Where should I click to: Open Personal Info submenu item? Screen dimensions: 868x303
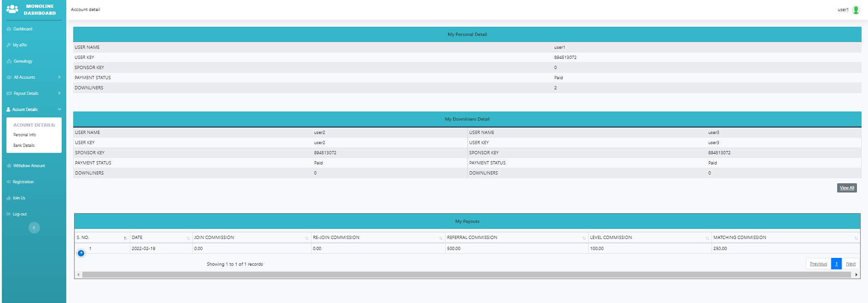(24, 135)
